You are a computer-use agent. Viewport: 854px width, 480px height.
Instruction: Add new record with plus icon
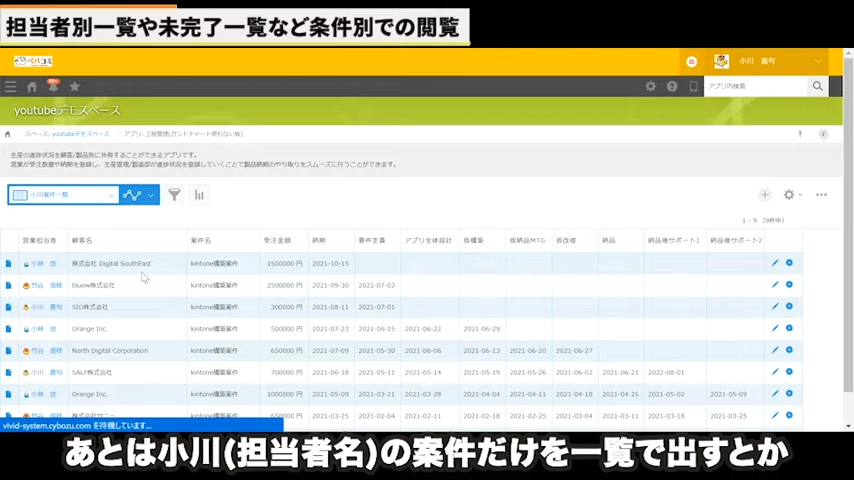pyautogui.click(x=765, y=195)
